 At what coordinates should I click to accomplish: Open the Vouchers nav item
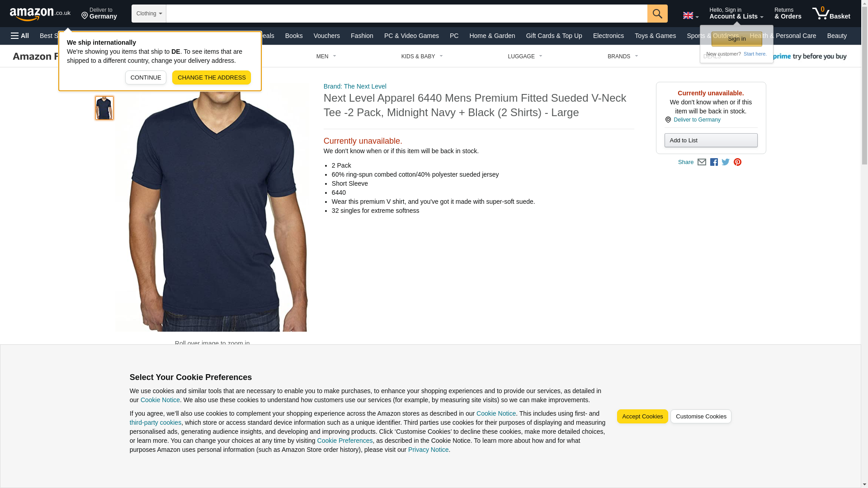(326, 36)
